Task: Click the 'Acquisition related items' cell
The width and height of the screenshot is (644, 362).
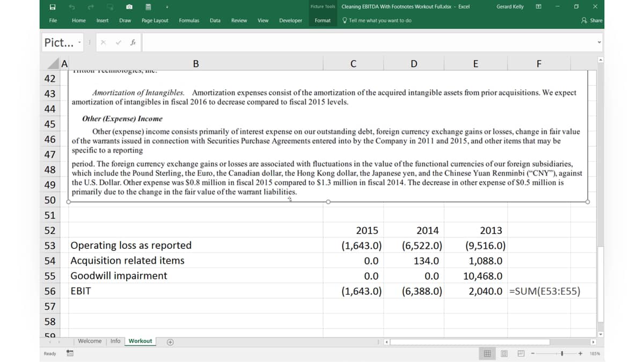Action: pyautogui.click(x=196, y=261)
